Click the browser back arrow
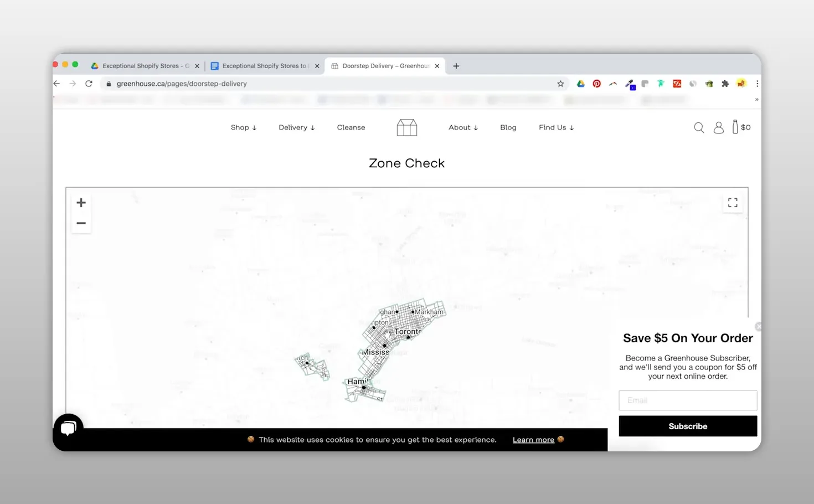The height and width of the screenshot is (504, 814). click(x=56, y=84)
